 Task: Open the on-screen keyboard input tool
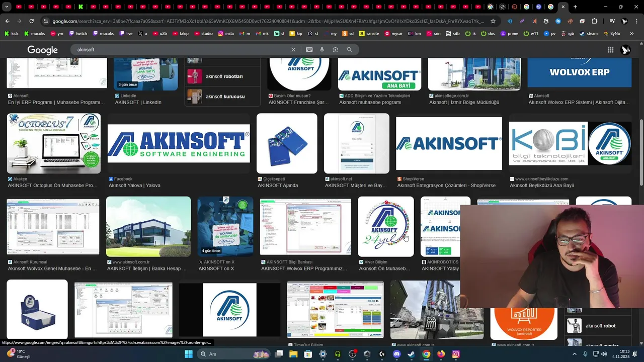[309, 50]
